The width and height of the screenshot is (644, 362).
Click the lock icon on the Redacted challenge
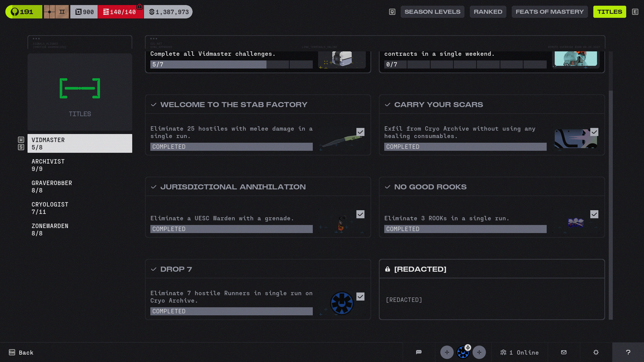click(x=388, y=269)
